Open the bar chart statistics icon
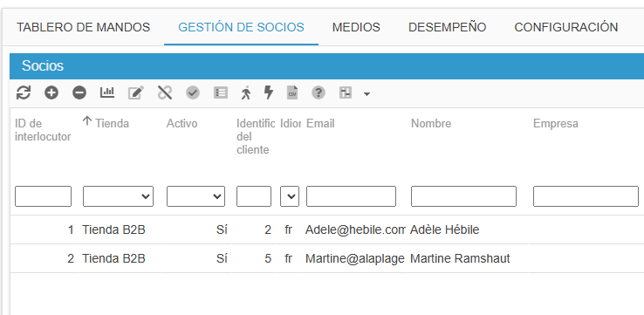Screen dimensions: 644x315 pyautogui.click(x=107, y=92)
